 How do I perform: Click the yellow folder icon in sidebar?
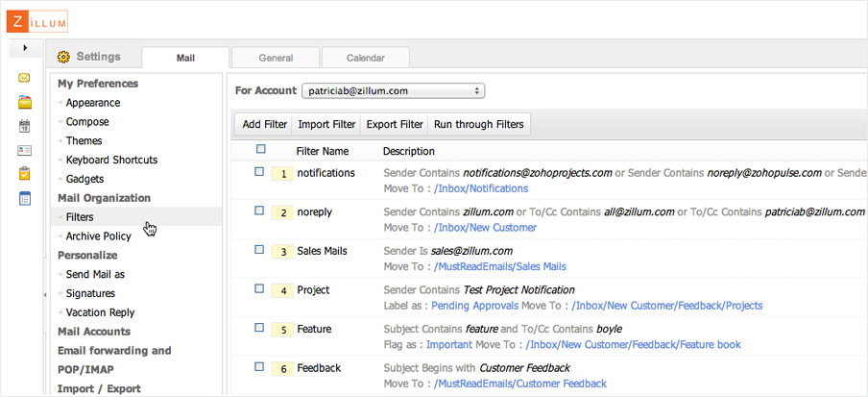click(24, 102)
